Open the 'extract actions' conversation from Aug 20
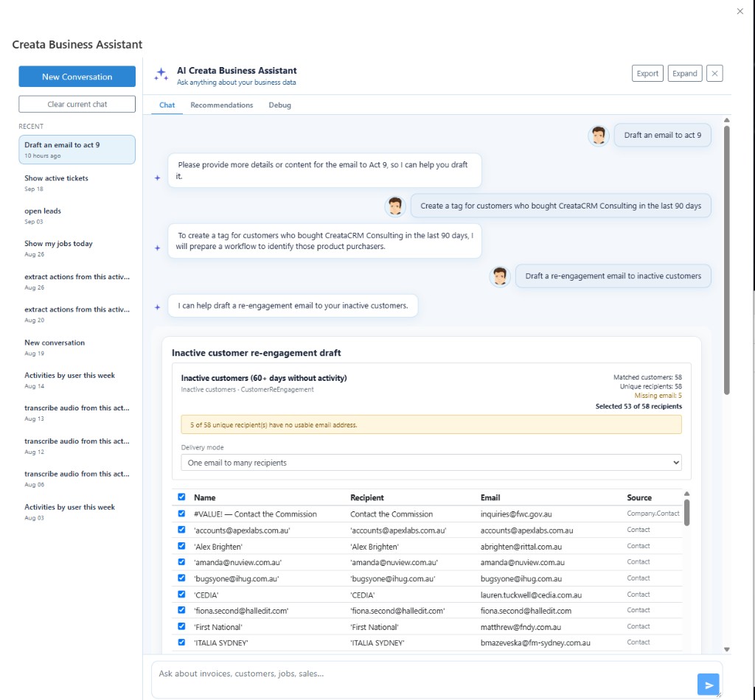The height and width of the screenshot is (700, 755). [x=77, y=314]
